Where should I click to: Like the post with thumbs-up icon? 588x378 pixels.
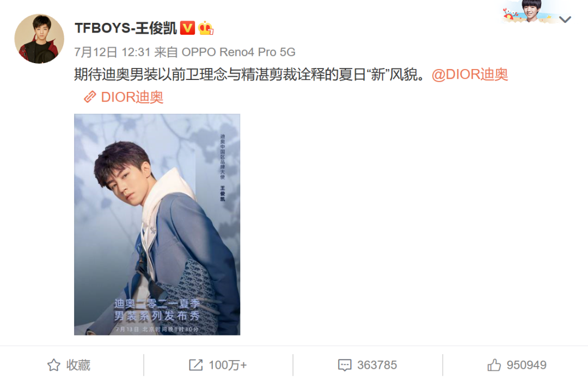coord(494,364)
